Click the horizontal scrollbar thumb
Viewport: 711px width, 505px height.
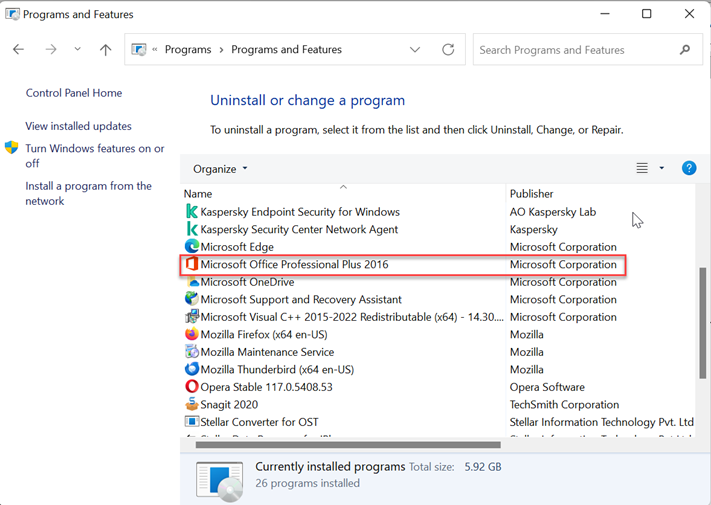point(348,445)
